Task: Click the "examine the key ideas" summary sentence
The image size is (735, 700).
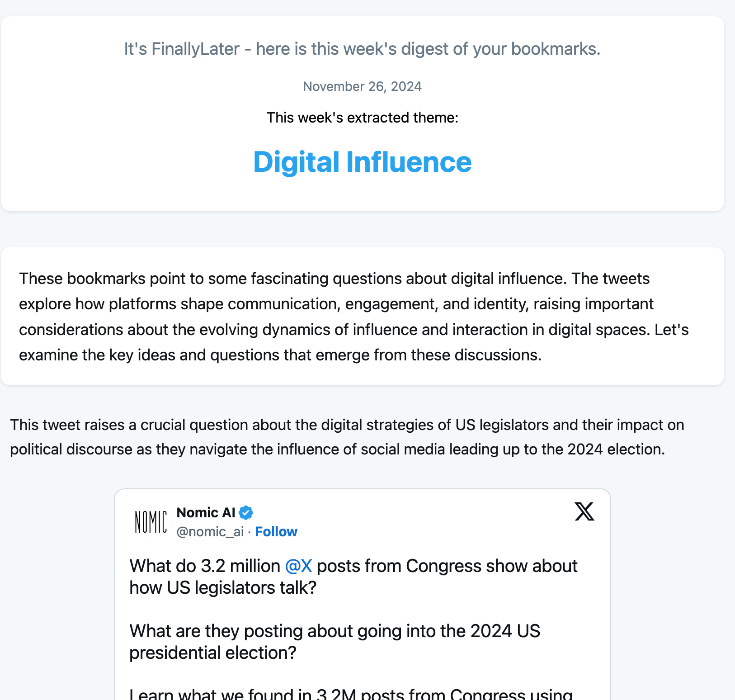Action: coord(280,355)
